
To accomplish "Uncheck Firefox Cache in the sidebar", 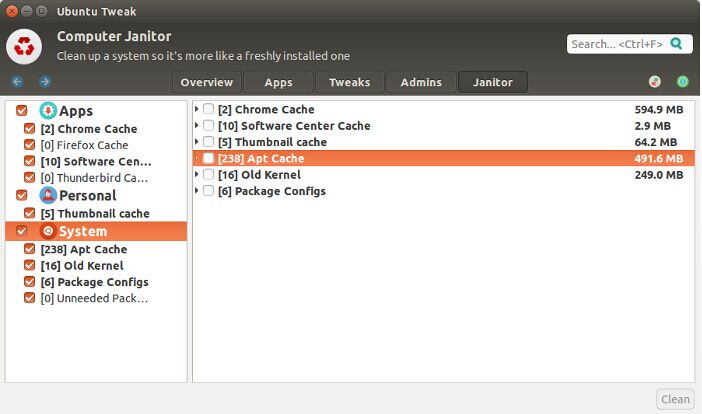I will pos(30,145).
